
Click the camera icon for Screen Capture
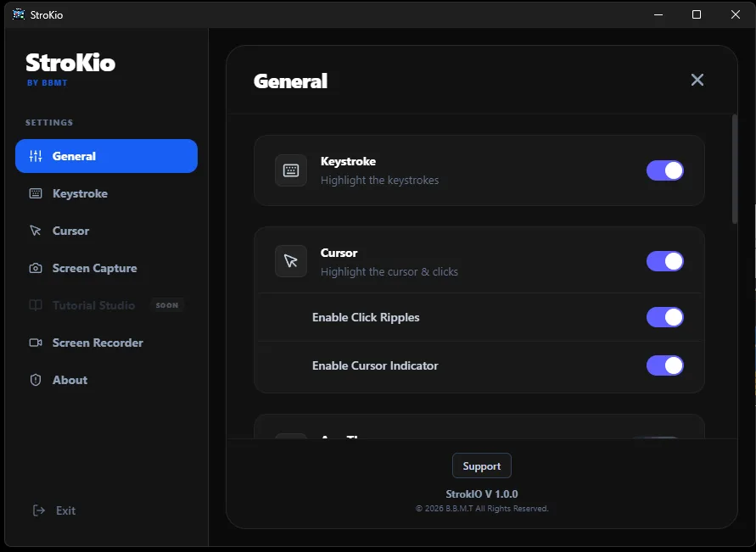pyautogui.click(x=36, y=268)
